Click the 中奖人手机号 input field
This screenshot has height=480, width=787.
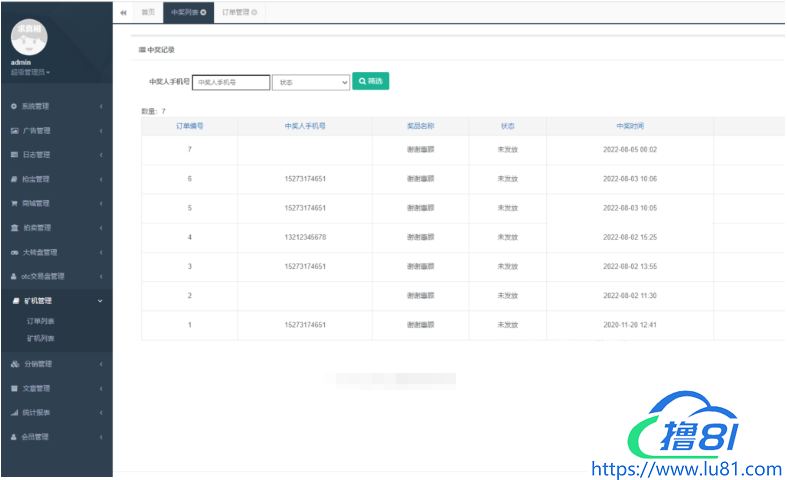tap(231, 82)
